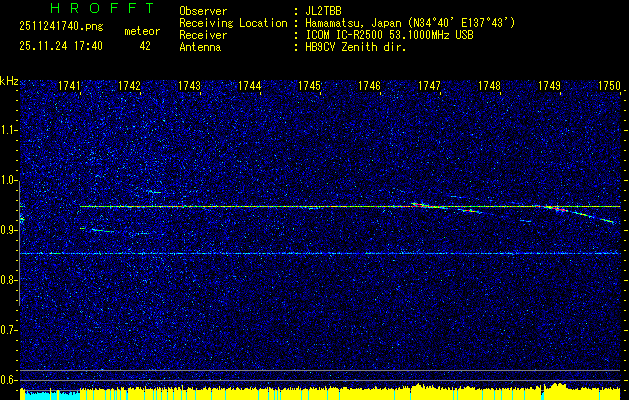Select the 1743 time marker

[189, 87]
